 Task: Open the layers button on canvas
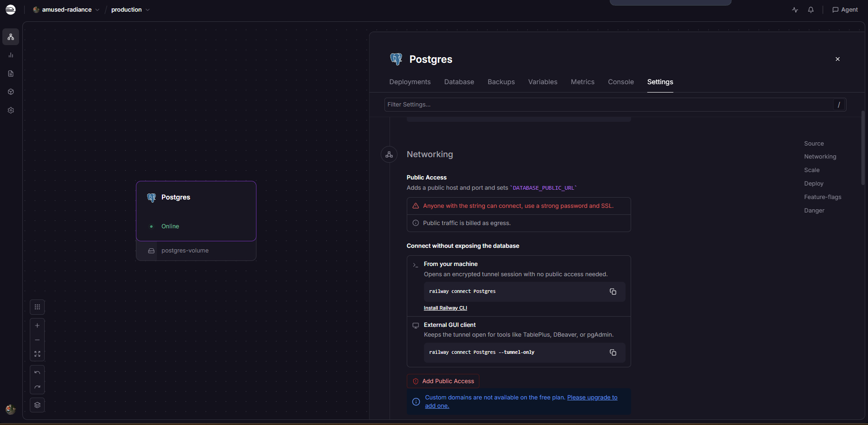[37, 405]
